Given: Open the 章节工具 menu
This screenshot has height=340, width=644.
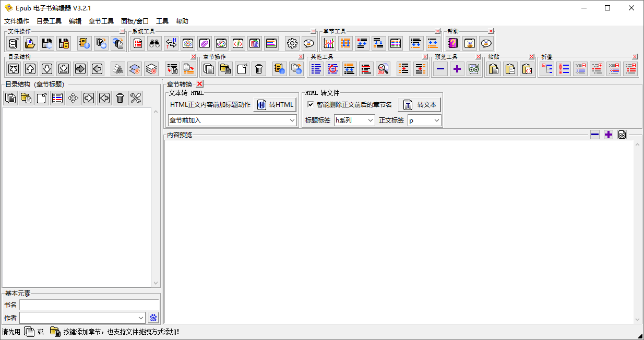Looking at the screenshot, I should click(x=101, y=21).
